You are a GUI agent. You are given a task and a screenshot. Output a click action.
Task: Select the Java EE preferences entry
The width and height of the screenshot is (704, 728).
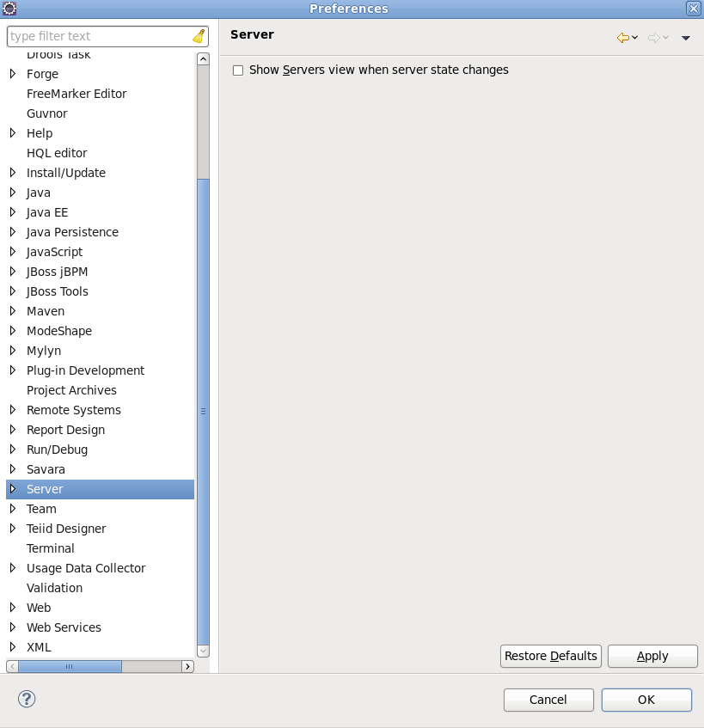pos(47,212)
